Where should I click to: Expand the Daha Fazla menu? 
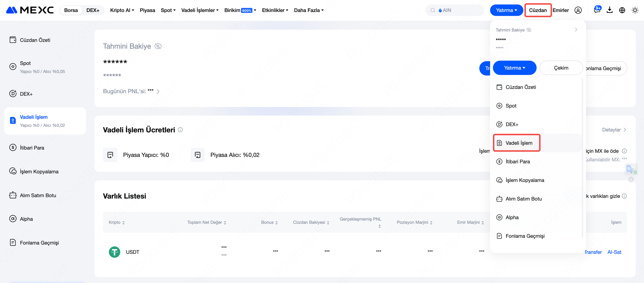(x=309, y=10)
